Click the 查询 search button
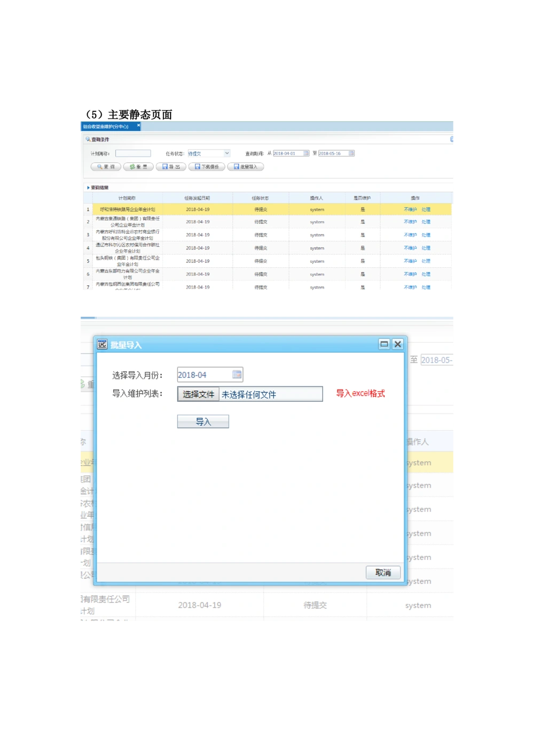Screen dimensions: 534x756 [106, 167]
